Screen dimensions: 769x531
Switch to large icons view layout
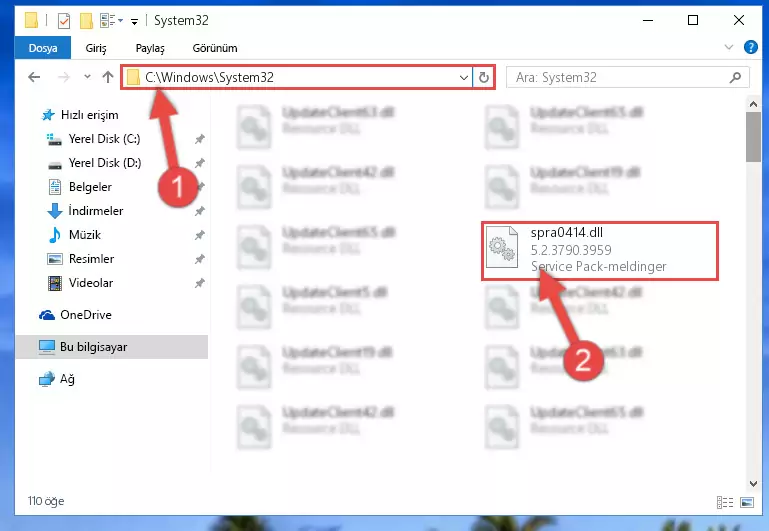click(747, 502)
